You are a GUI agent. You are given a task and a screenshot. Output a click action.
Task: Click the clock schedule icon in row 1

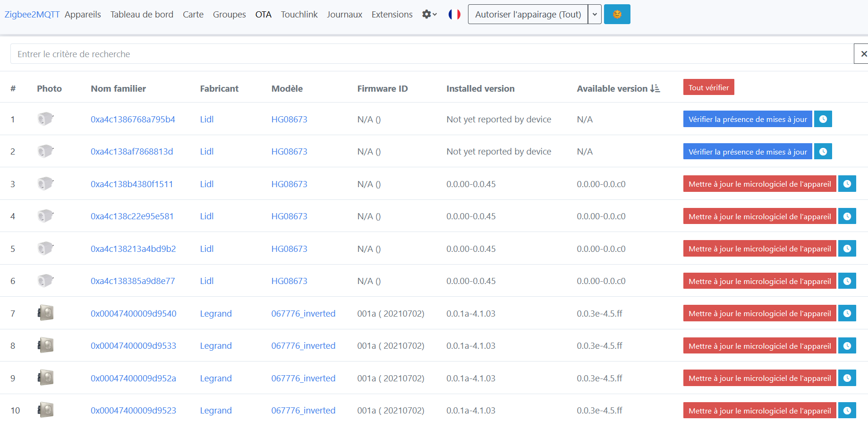[823, 119]
